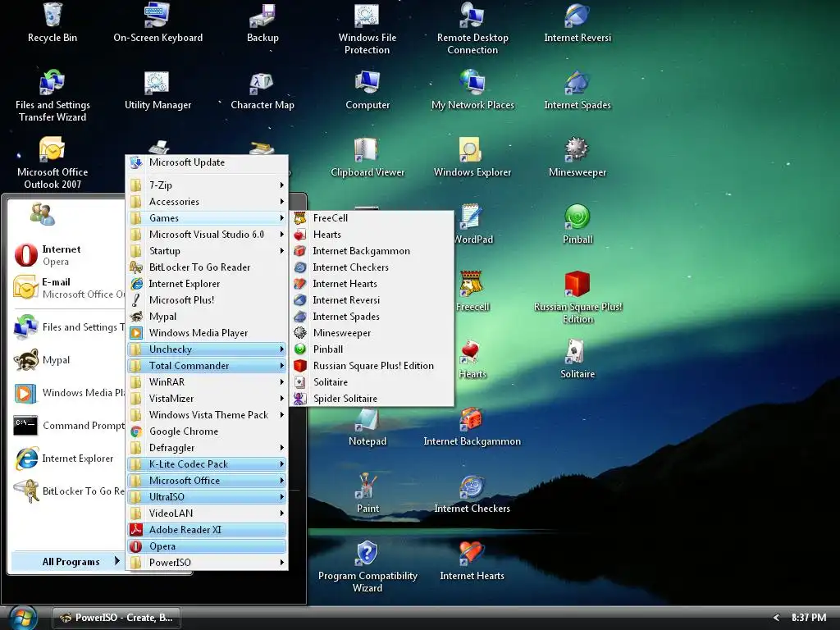Choose Internet Checkers in Games submenu
This screenshot has height=630, width=840.
coord(372,267)
